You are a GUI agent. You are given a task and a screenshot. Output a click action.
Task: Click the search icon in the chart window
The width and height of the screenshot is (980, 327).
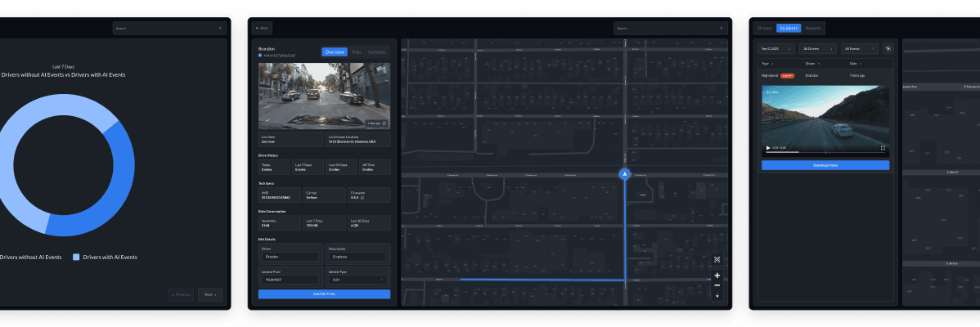pos(220,28)
